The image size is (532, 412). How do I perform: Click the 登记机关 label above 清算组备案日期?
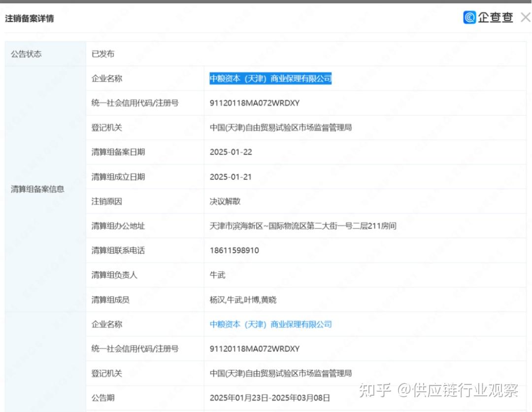(x=106, y=128)
